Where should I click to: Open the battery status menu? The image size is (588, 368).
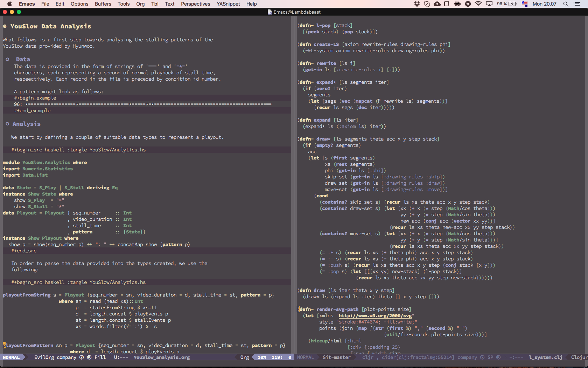click(x=506, y=4)
